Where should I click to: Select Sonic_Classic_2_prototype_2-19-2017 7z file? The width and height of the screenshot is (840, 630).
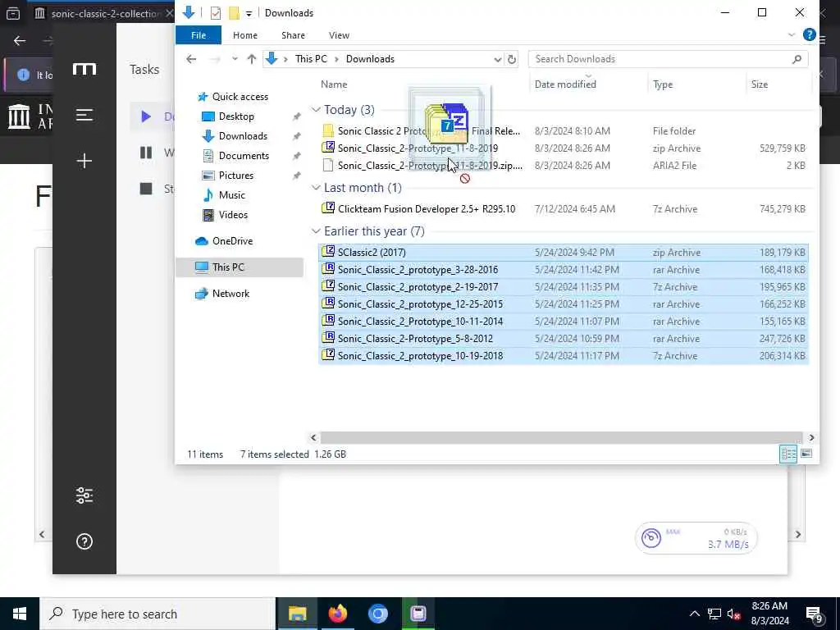(563, 287)
